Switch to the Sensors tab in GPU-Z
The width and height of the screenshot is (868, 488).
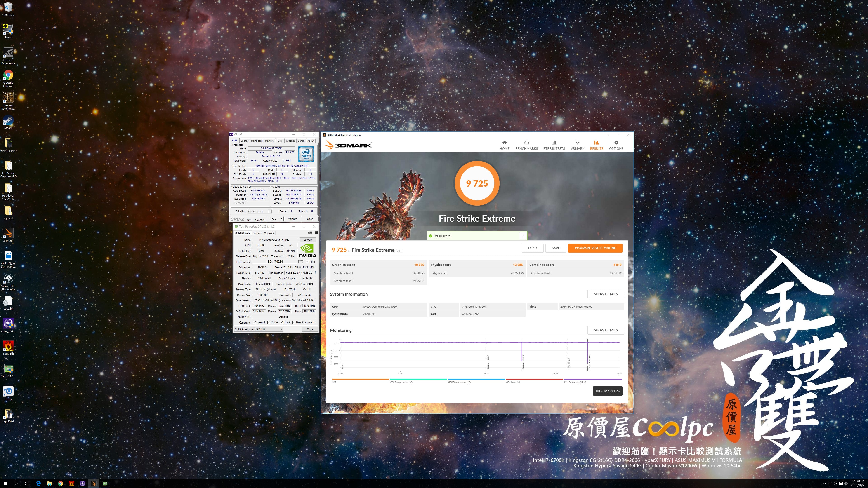pos(257,233)
